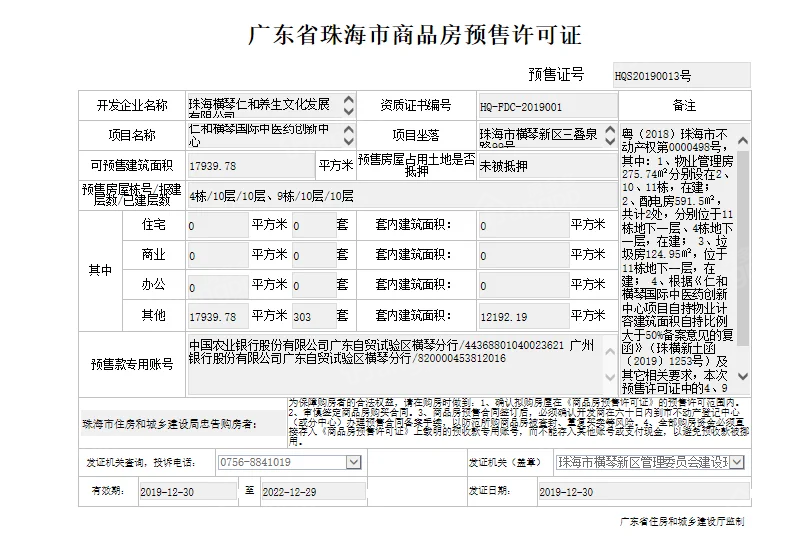
Task: Click the 发证日期 label
Action: coord(489,491)
